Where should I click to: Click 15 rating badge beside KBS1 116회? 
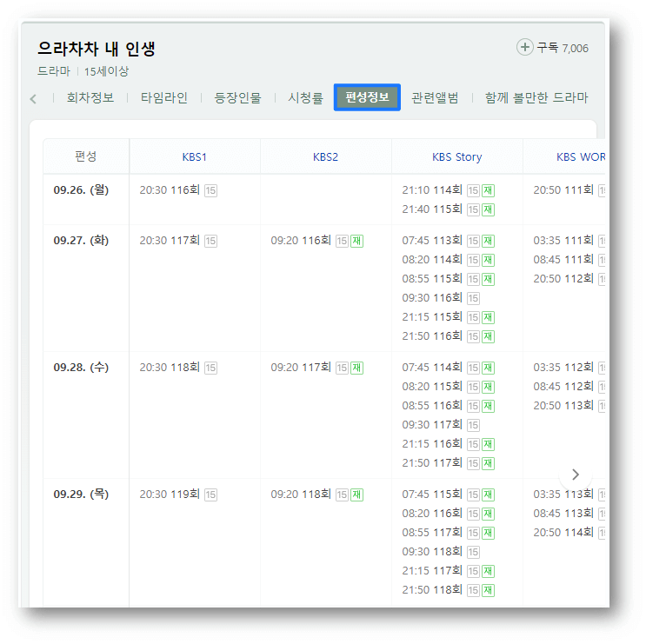pyautogui.click(x=210, y=190)
